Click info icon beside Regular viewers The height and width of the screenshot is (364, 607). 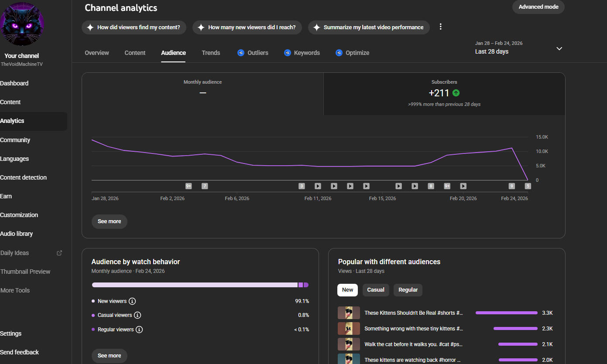tap(139, 330)
